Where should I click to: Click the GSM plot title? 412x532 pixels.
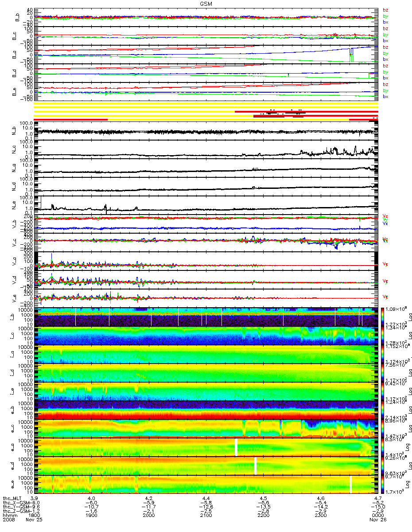(x=206, y=3)
